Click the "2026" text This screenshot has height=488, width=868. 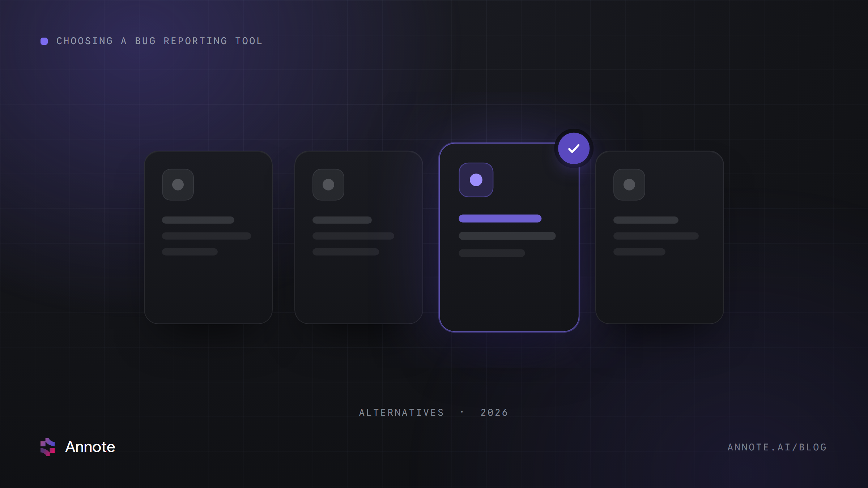tap(494, 412)
